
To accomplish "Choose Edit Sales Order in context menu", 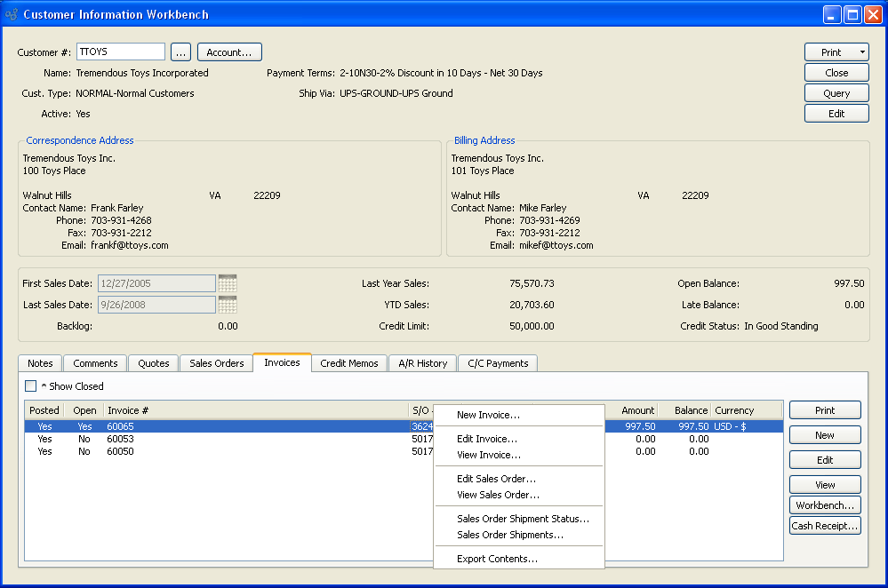I will pos(496,479).
